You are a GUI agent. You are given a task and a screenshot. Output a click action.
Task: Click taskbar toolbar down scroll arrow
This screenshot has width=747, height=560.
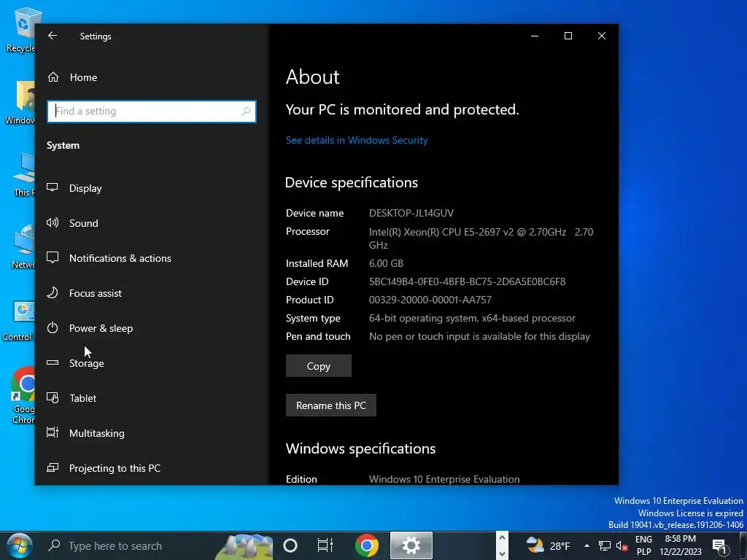[502, 553]
